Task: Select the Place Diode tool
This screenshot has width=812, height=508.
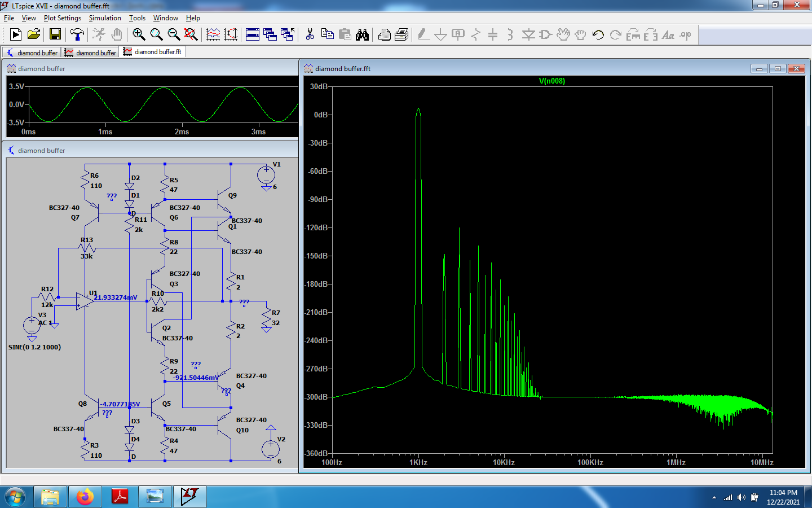Action: 528,35
